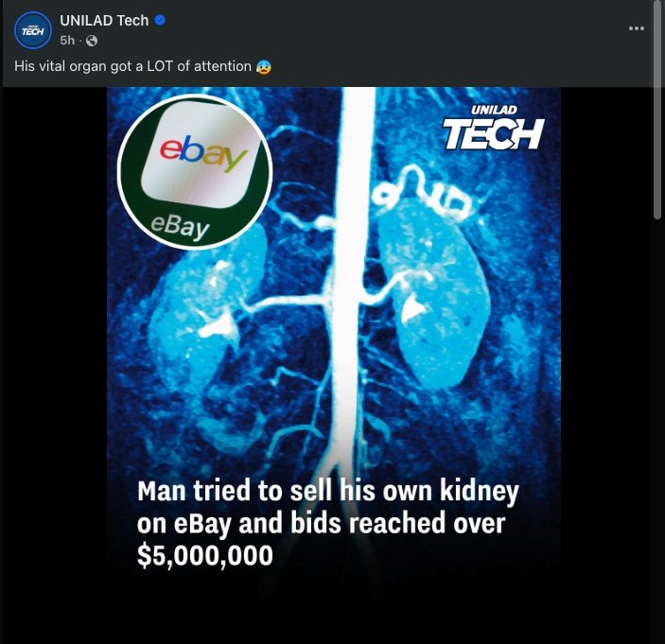Click the circular eBay app logo
Image resolution: width=665 pixels, height=644 pixels.
tap(195, 172)
